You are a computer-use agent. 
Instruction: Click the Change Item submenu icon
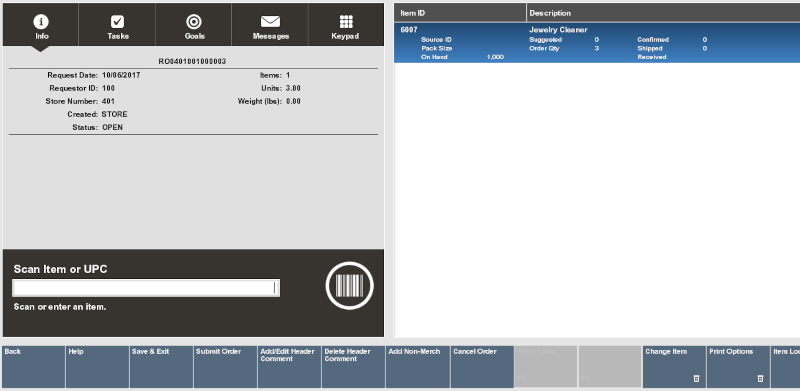pos(696,379)
